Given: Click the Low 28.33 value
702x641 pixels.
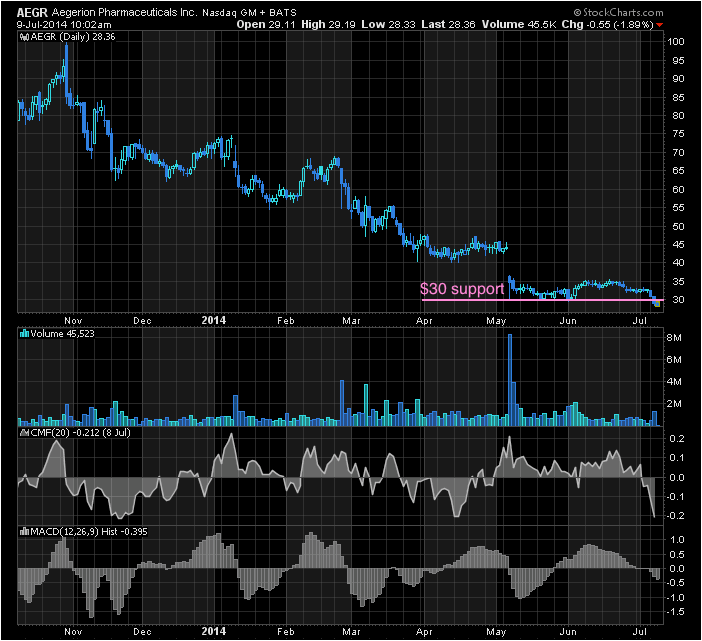Looking at the screenshot, I should [389, 25].
